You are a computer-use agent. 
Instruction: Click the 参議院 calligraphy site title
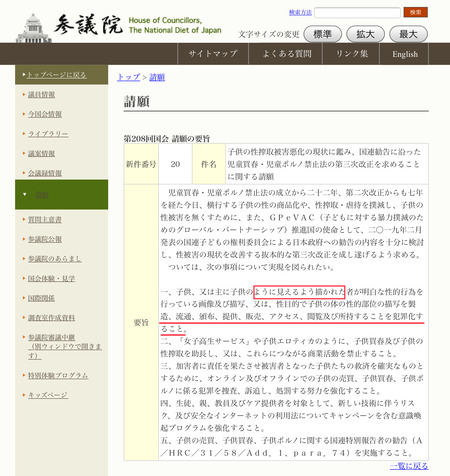pos(88,25)
